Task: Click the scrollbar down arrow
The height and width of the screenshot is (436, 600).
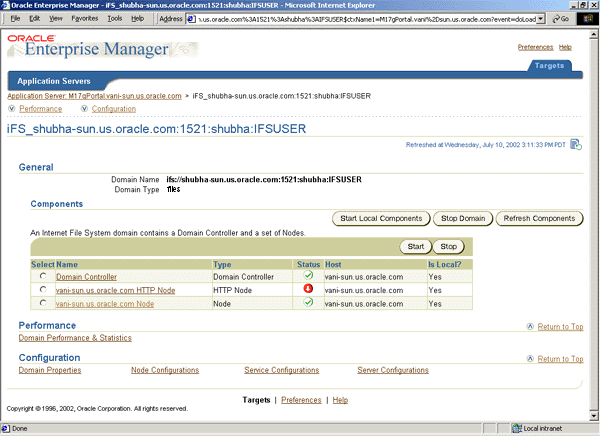Action: (593, 416)
